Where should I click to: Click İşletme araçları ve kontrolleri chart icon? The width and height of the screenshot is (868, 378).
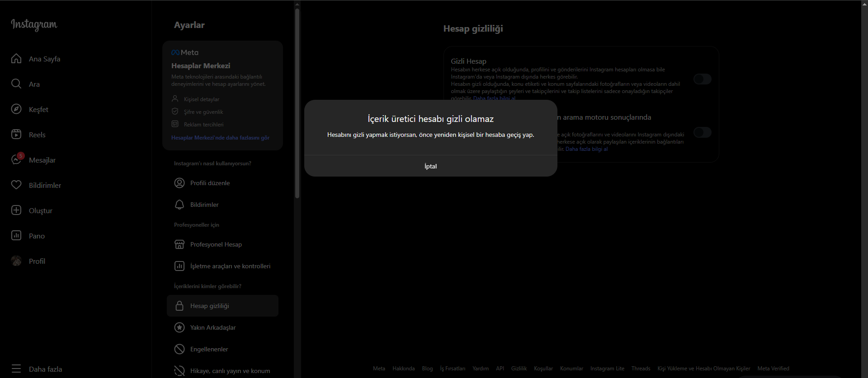click(x=179, y=266)
